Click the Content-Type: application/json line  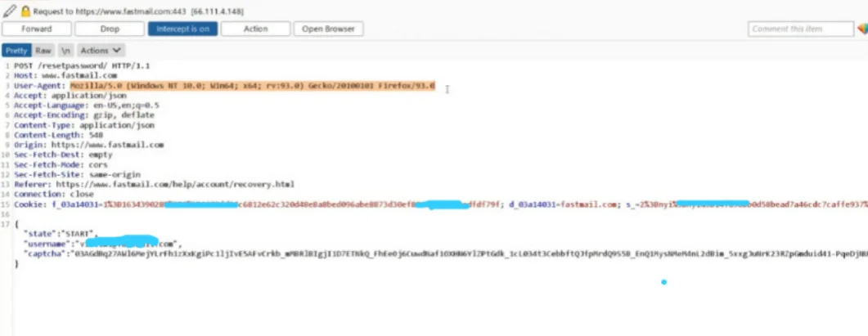[84, 126]
